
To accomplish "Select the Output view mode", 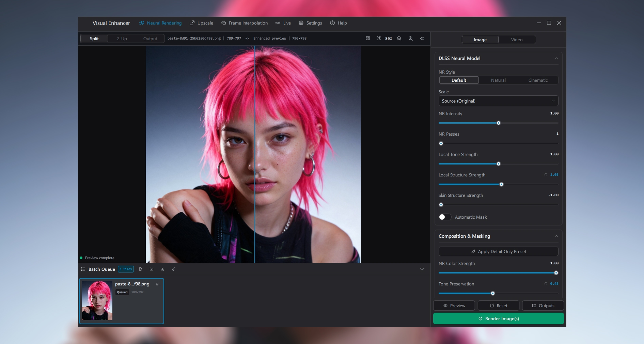I will click(150, 38).
